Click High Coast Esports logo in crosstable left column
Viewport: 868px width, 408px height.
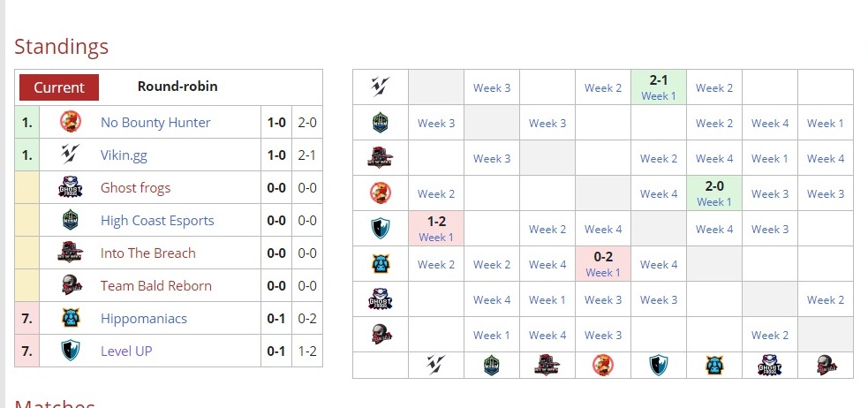[x=380, y=123]
